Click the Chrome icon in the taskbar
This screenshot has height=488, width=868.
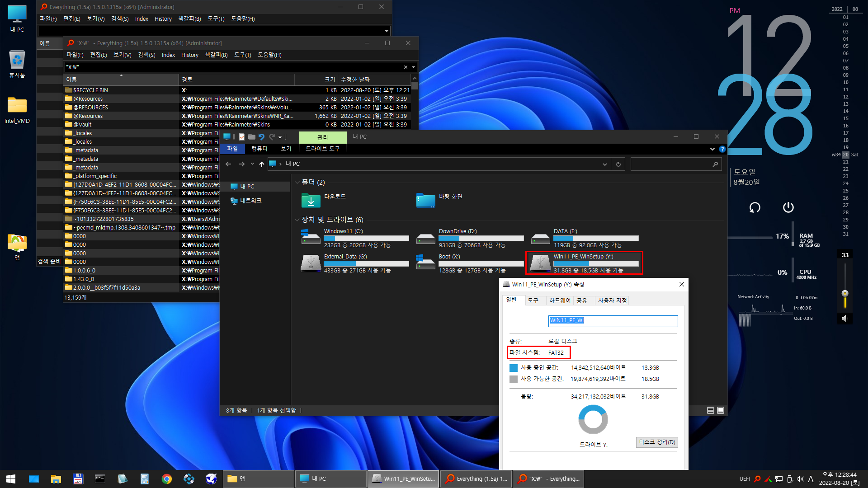[x=167, y=479]
